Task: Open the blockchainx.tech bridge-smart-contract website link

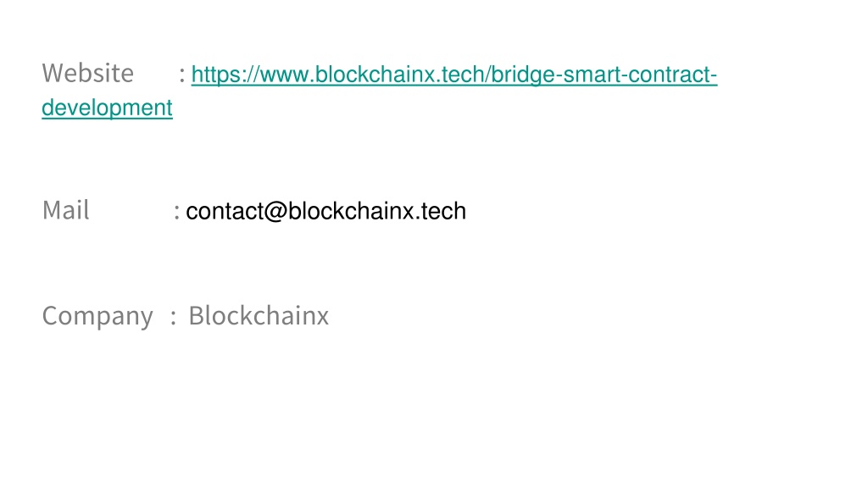Action: 454,75
